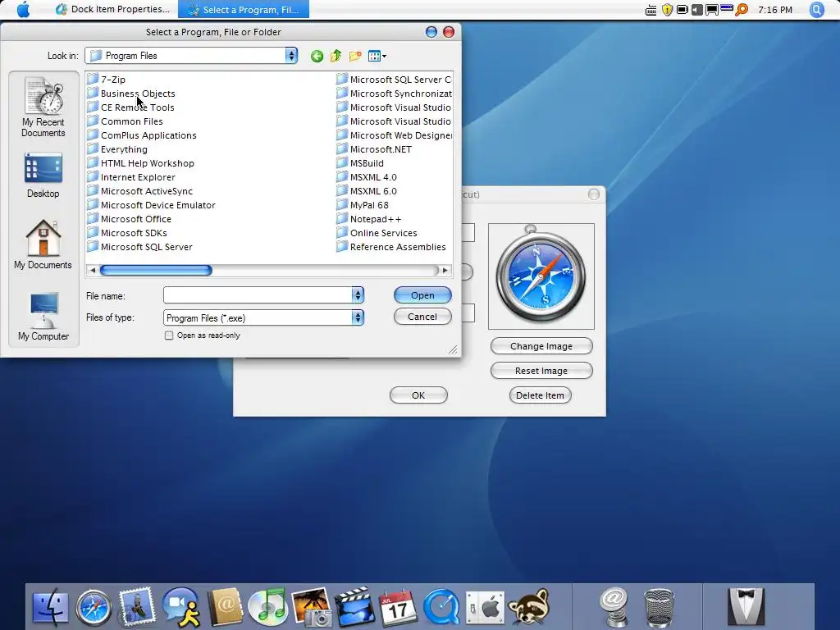Viewport: 840px width, 630px height.
Task: Go to Desktop in places bar
Action: pyautogui.click(x=43, y=176)
